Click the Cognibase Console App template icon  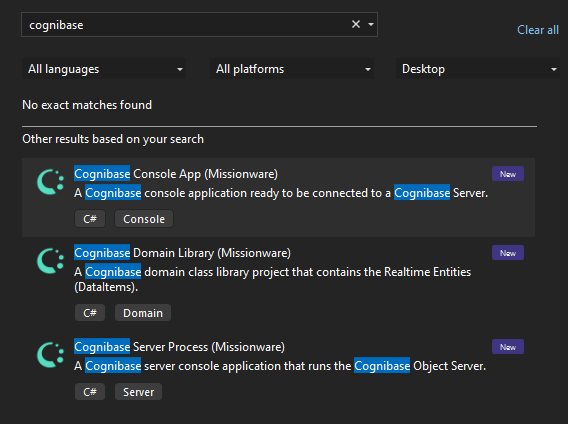(x=50, y=182)
